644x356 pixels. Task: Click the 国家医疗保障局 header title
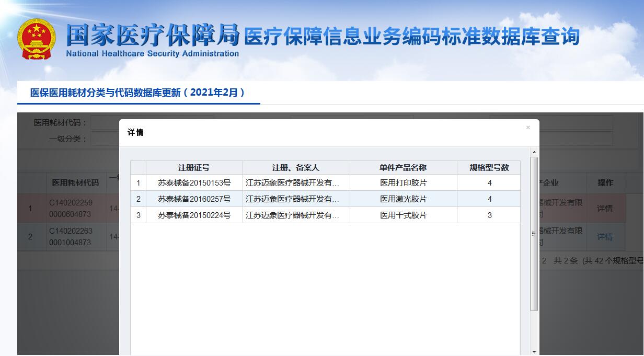tap(153, 35)
